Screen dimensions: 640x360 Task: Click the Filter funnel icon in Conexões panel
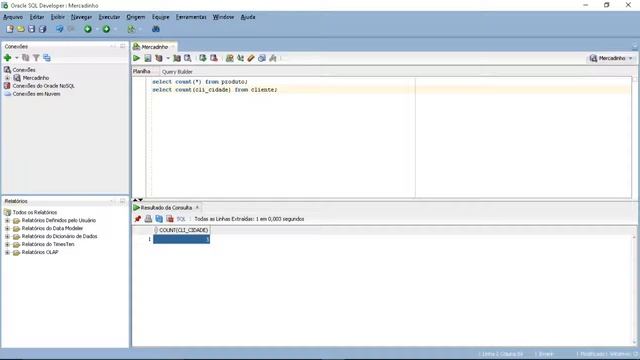(x=36, y=58)
